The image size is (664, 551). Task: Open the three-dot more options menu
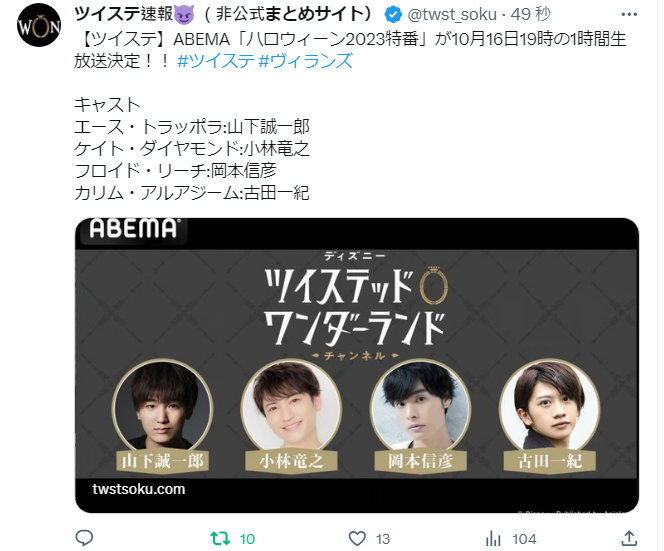click(x=629, y=14)
